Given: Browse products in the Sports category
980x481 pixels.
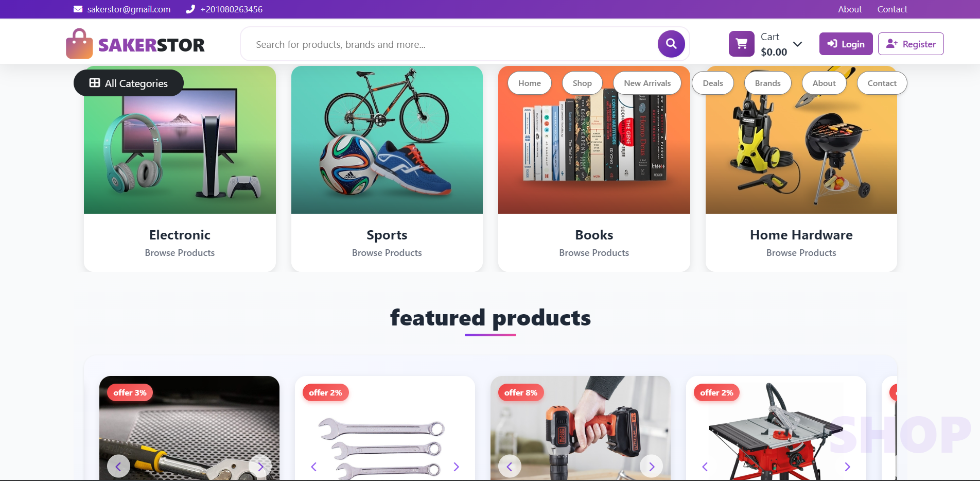Looking at the screenshot, I should coord(387,253).
